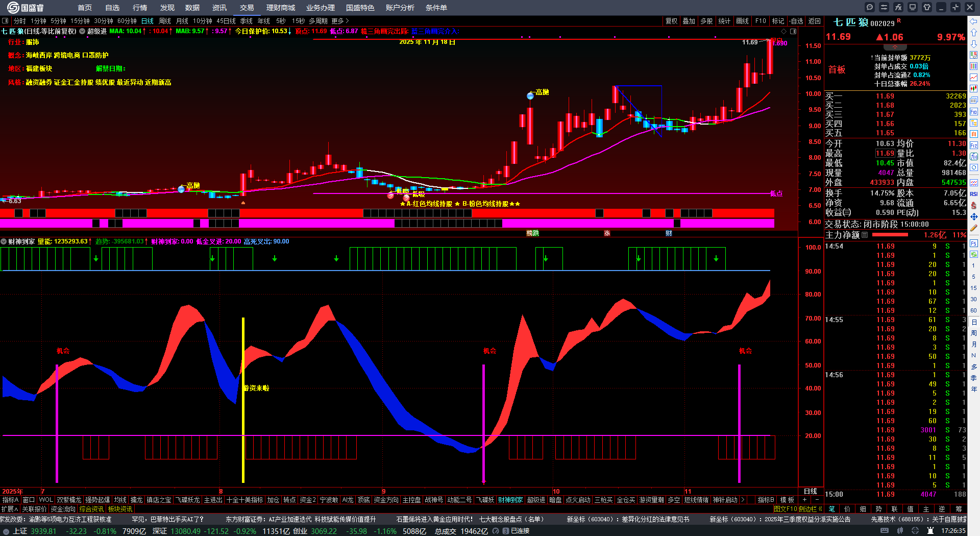
Task: Toggle -自选 watchlist removal
Action: point(796,21)
